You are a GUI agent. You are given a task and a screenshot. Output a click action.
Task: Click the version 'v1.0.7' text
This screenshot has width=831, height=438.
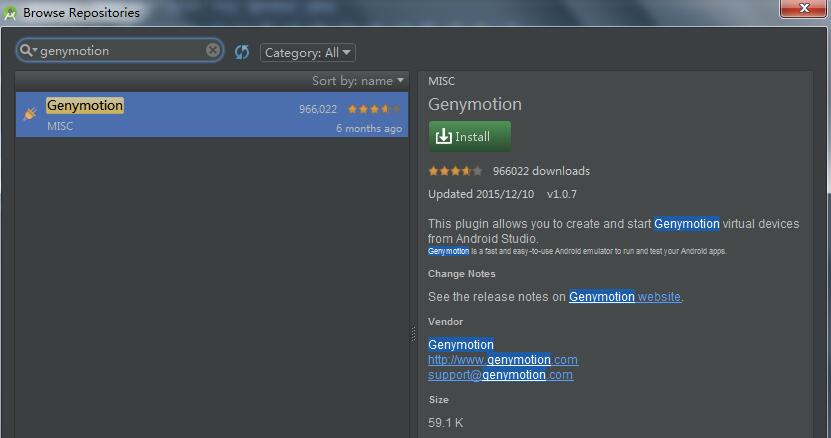pyautogui.click(x=562, y=194)
